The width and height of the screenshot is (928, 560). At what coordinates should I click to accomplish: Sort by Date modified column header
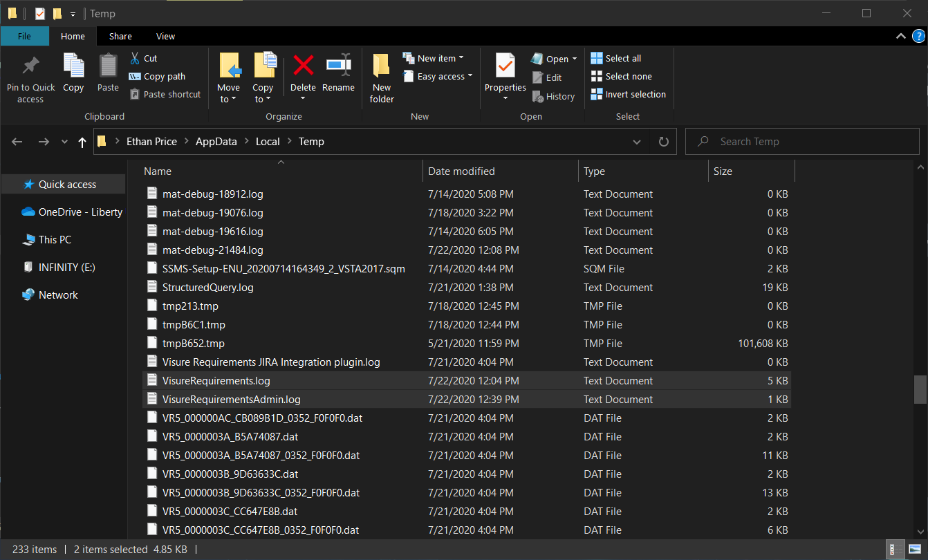click(x=501, y=171)
